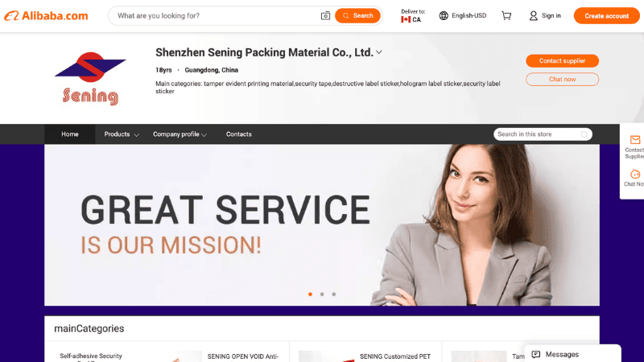Select the third banner carousel dot

click(x=334, y=294)
